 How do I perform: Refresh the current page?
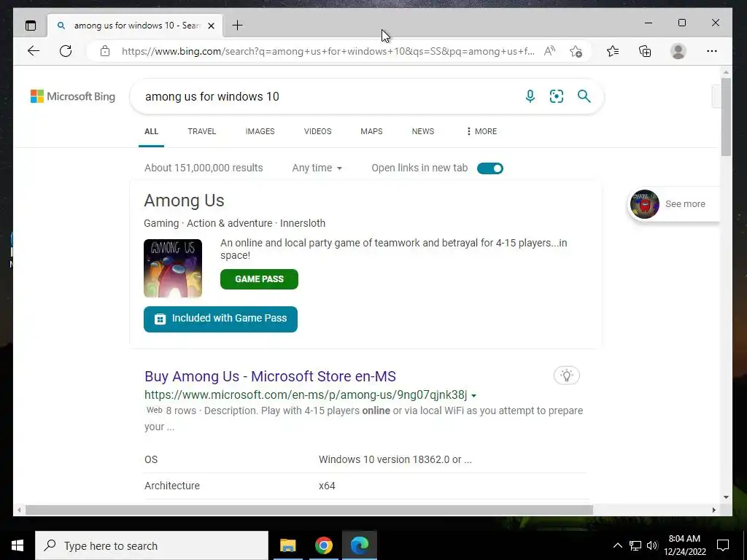pyautogui.click(x=66, y=51)
